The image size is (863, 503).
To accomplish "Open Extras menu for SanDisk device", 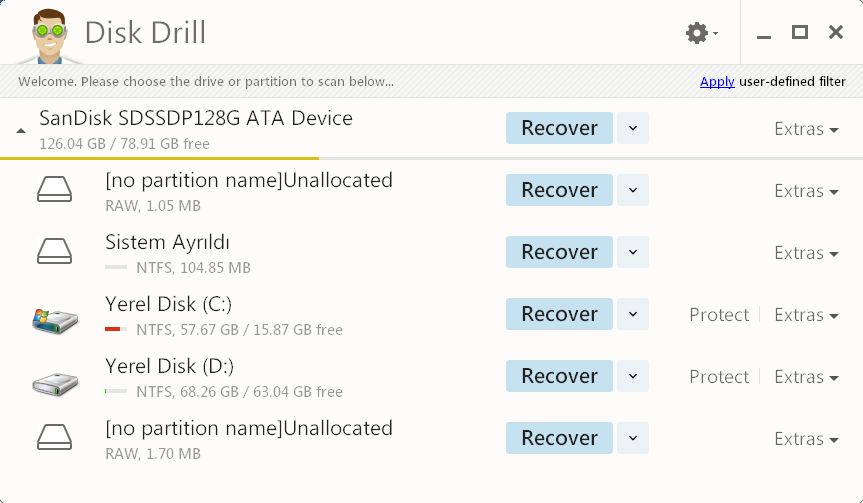I will coord(806,129).
